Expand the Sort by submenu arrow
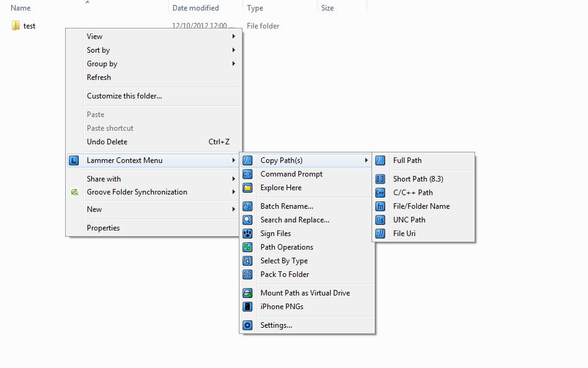The height and width of the screenshot is (368, 588). pos(234,50)
